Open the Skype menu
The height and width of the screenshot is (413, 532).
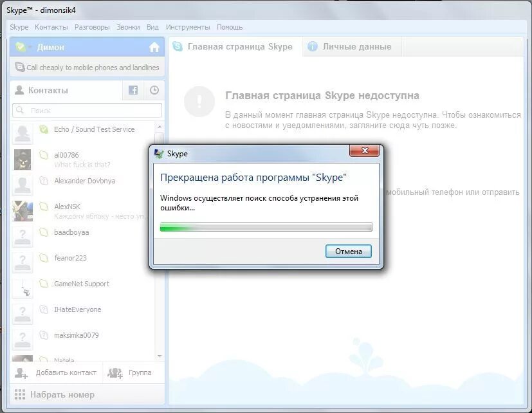tap(19, 27)
